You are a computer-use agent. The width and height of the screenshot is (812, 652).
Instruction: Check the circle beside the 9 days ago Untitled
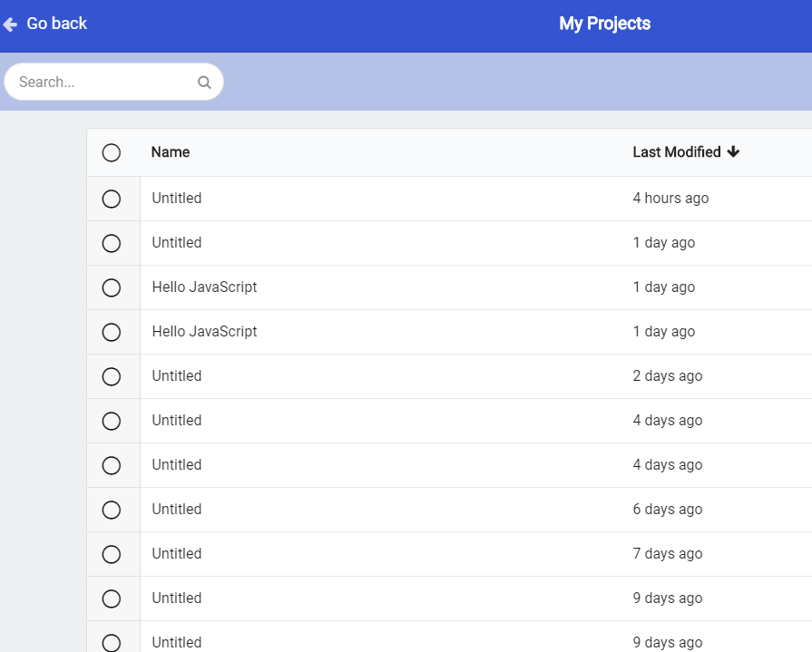click(112, 598)
